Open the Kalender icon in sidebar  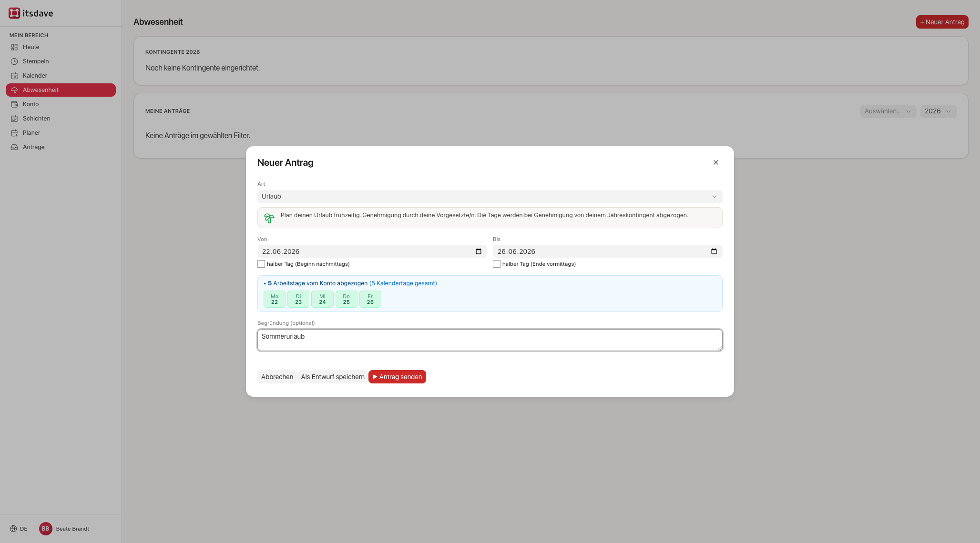(x=14, y=76)
